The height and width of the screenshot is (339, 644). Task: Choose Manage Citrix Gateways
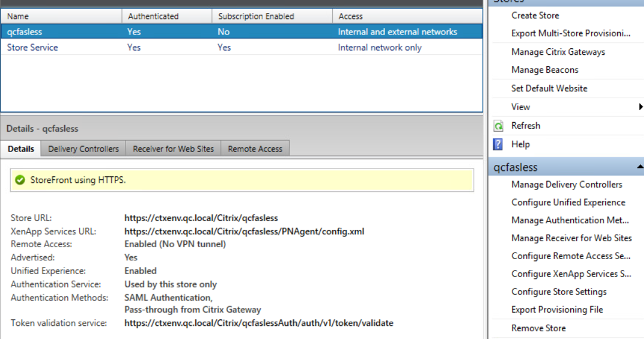pyautogui.click(x=558, y=52)
